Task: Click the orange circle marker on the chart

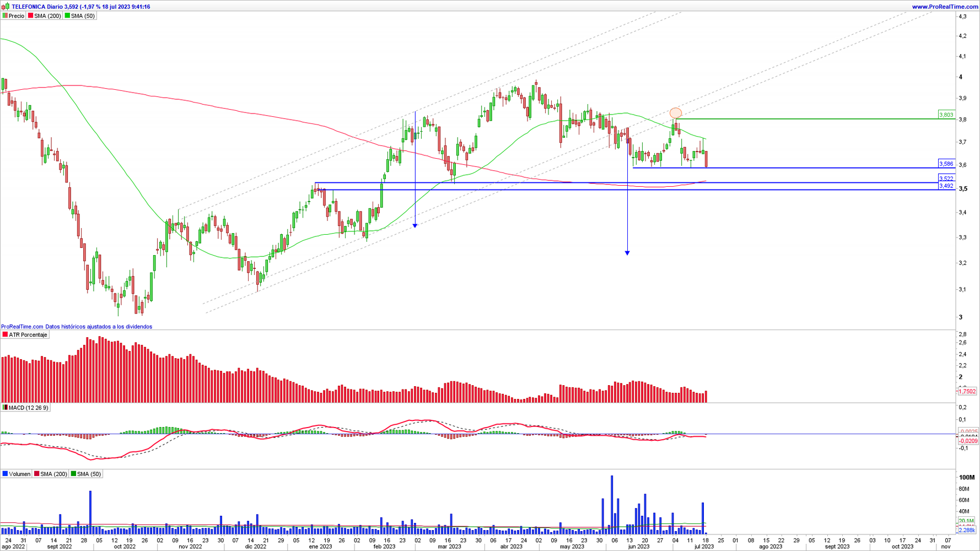Action: 675,114
